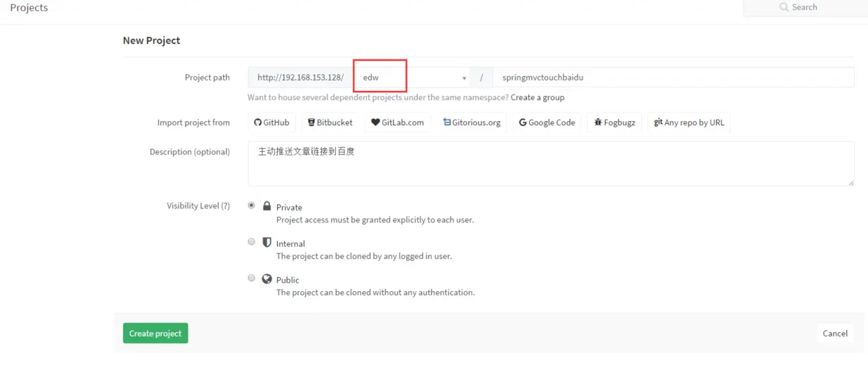Import project from Fogbugz
This screenshot has height=375, width=868.
tap(615, 122)
